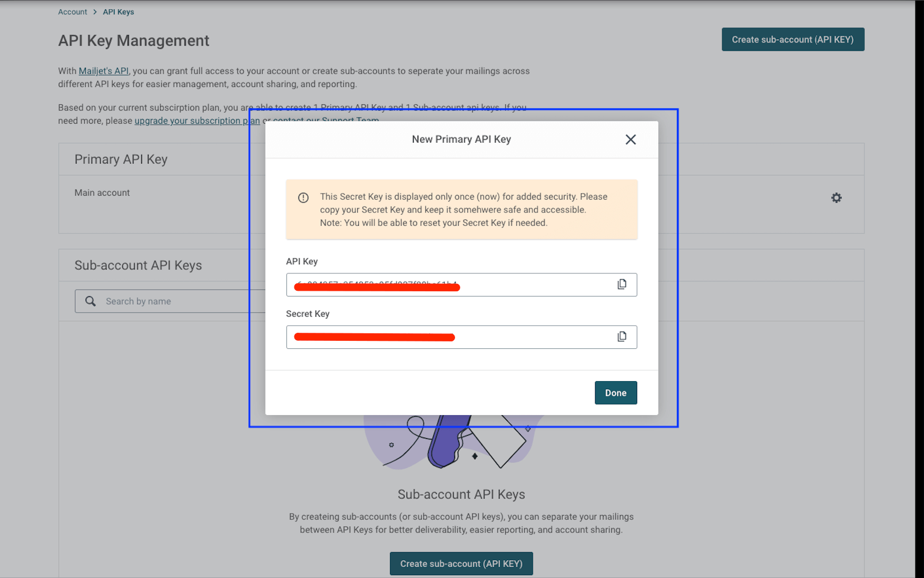Focus the API Key text field
The width and height of the screenshot is (924, 578).
(518, 285)
